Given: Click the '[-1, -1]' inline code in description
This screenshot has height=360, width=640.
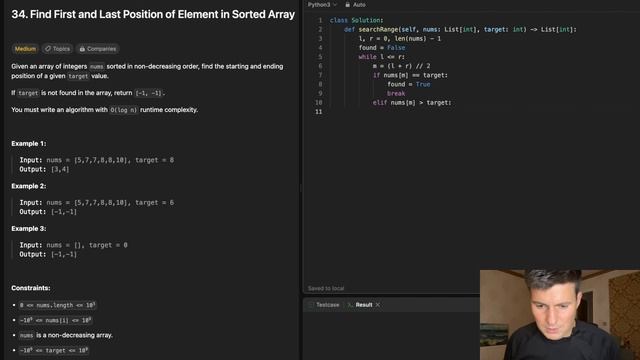Looking at the screenshot, I should [x=149, y=93].
